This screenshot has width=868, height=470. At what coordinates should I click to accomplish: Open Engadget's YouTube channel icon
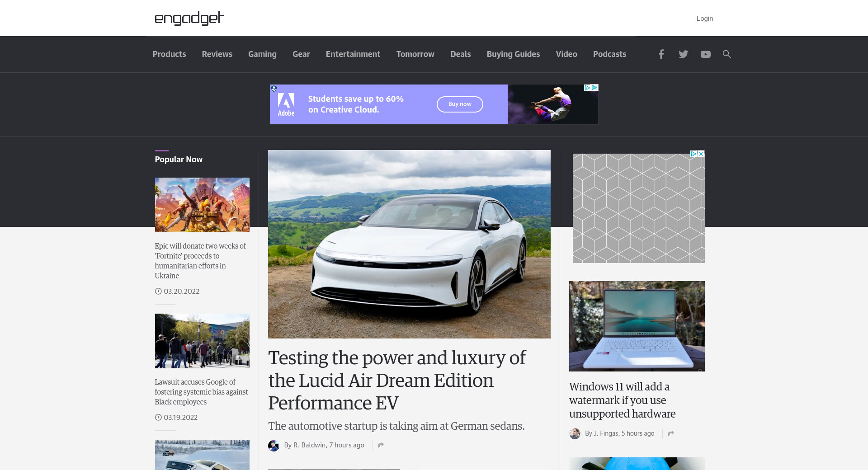click(x=705, y=54)
